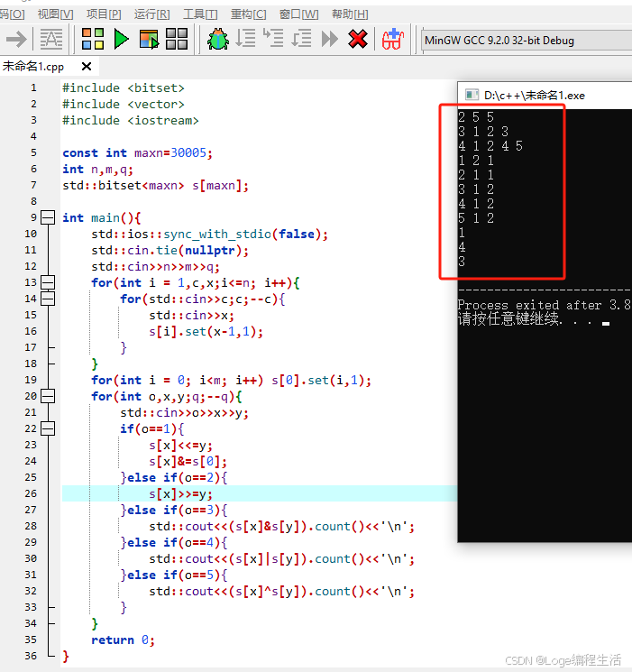The image size is (632, 672).
Task: Select the 未命名1.cpp file tab
Action: [x=33, y=67]
